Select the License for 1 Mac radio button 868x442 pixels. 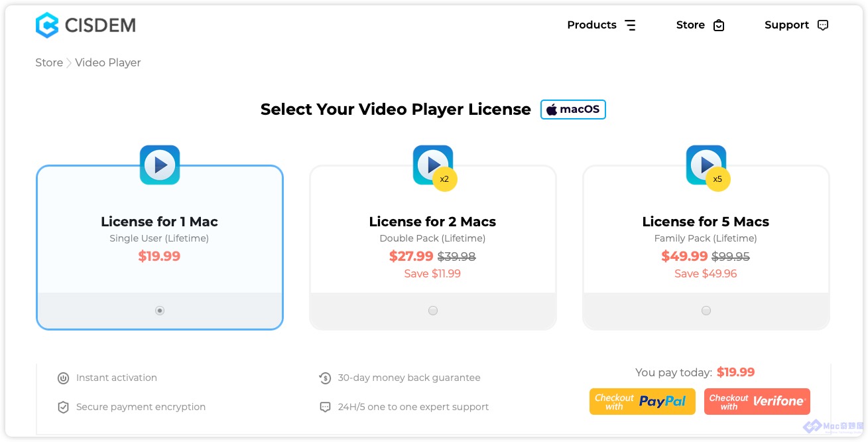pos(160,311)
